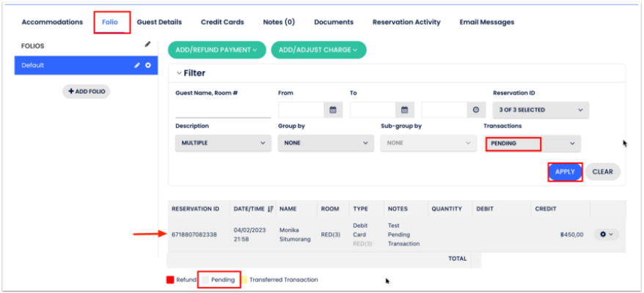Open the Transactions PENDING dropdown
The height and width of the screenshot is (293, 644).
533,144
